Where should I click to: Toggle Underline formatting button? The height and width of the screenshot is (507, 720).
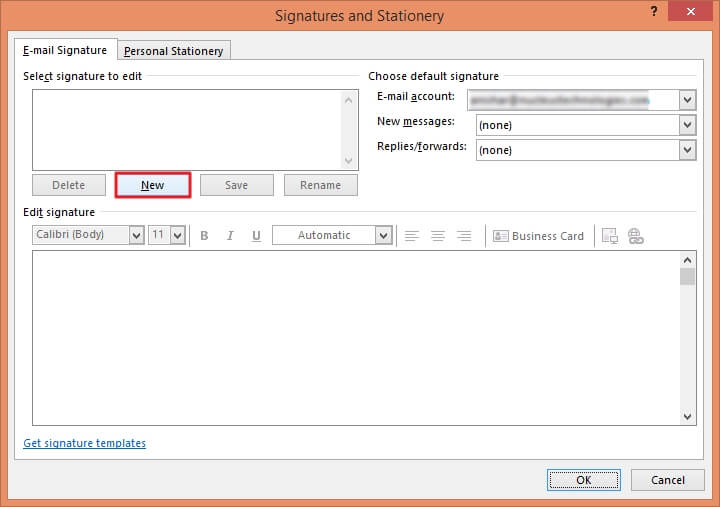(256, 236)
